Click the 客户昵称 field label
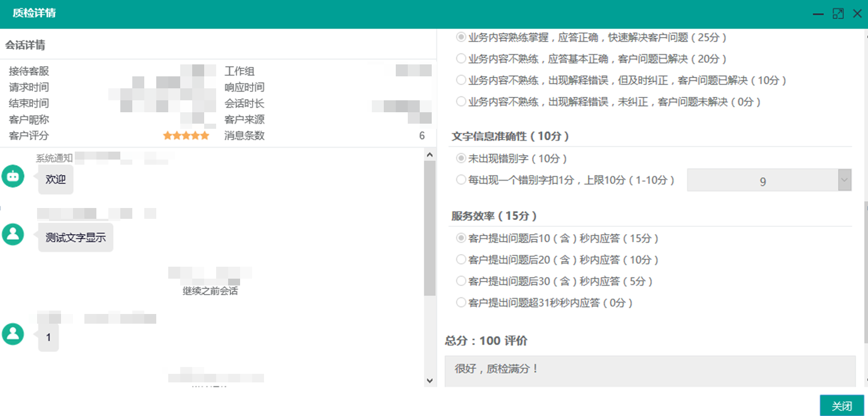 29,120
